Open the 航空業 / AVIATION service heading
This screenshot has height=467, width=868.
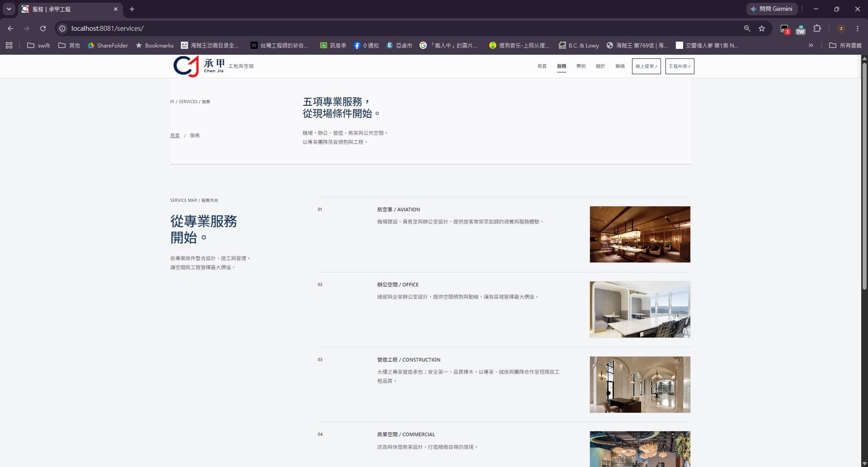[399, 210]
